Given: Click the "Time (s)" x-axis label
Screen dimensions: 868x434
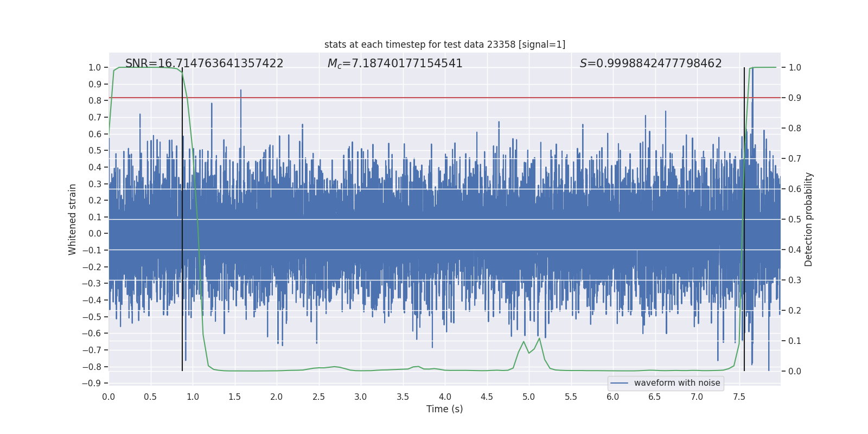Looking at the screenshot, I should pyautogui.click(x=444, y=409).
